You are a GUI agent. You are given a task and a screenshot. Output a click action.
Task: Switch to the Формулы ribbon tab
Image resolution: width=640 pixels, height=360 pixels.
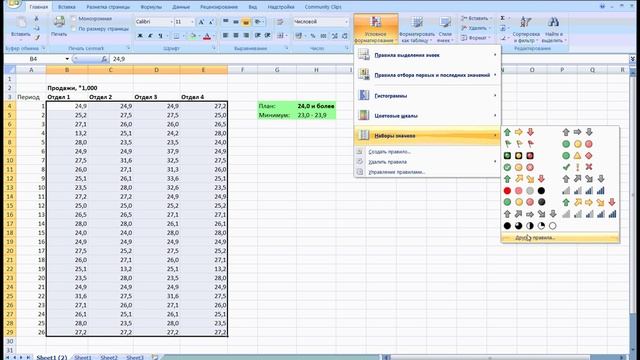coord(151,7)
